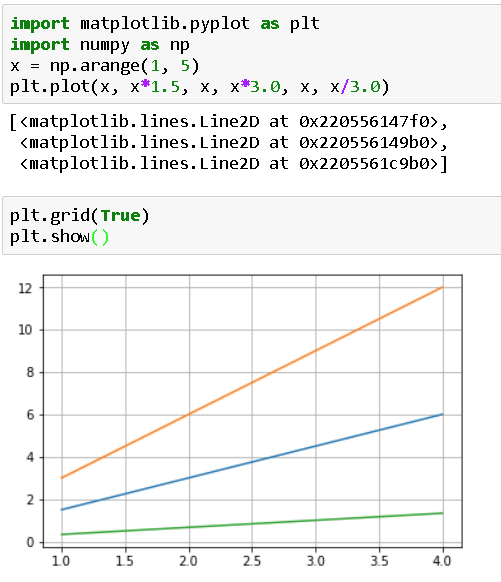Click x-axis tick label 3.0
Image resolution: width=501 pixels, height=582 pixels.
316,561
